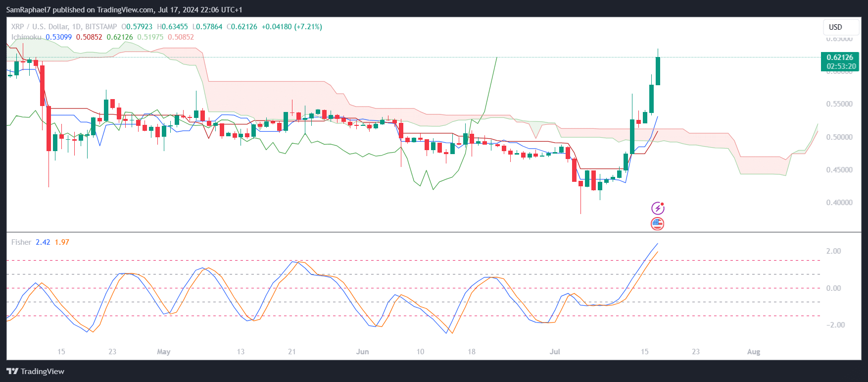Click the 0.50000 price axis label
The height and width of the screenshot is (382, 868).
(x=839, y=137)
